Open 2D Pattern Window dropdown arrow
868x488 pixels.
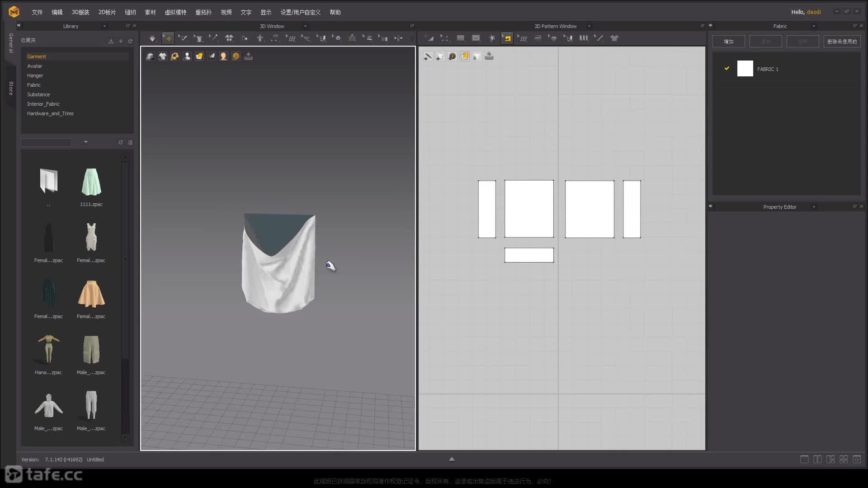pos(589,26)
